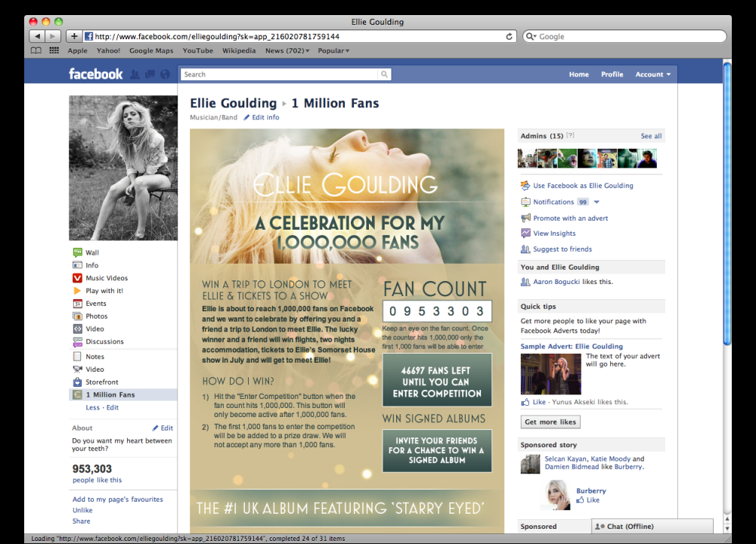The height and width of the screenshot is (544, 756).
Task: Click the Storefront bag icon
Action: (77, 382)
